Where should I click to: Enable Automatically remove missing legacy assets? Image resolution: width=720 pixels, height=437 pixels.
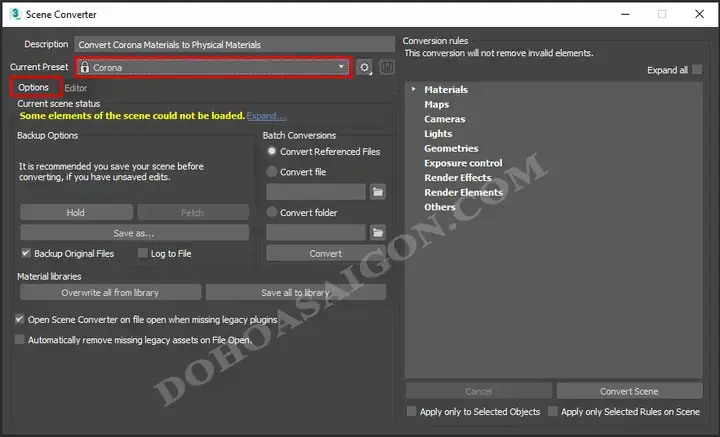19,339
